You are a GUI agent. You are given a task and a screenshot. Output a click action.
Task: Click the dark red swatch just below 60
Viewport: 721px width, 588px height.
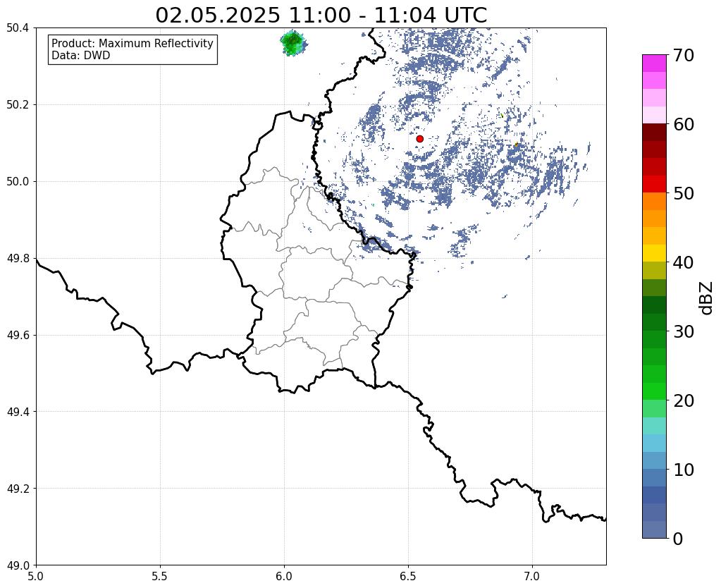point(654,132)
